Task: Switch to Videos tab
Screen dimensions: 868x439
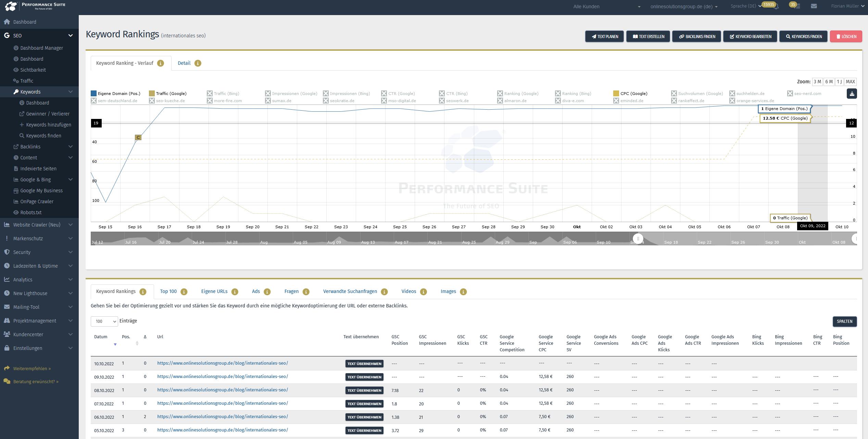Action: [409, 292]
